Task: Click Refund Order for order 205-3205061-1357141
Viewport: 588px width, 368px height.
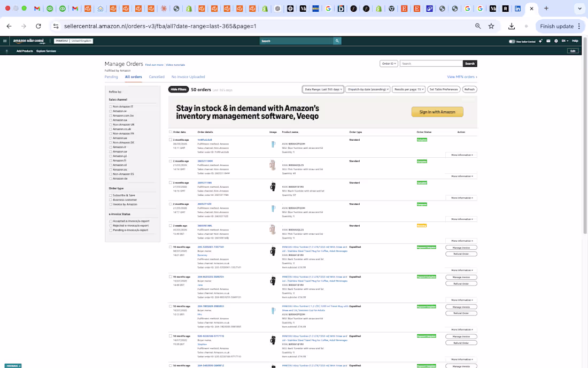Action: [461, 254]
